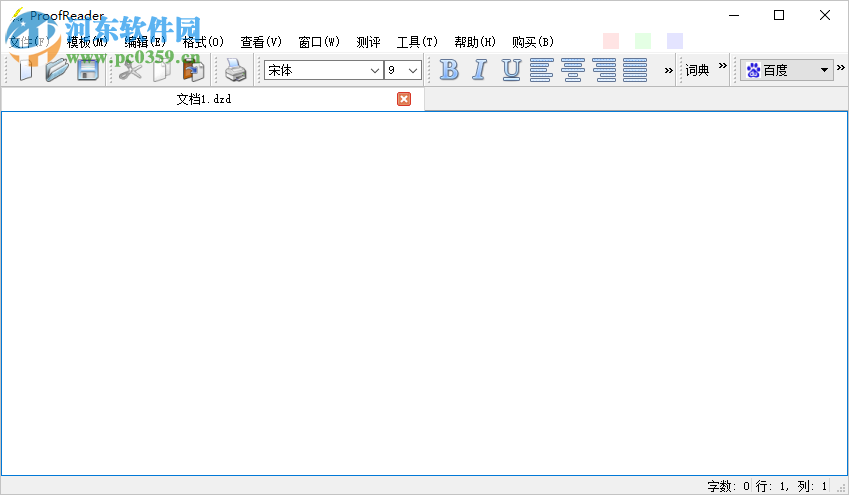Open the 测评 menu
This screenshot has width=849, height=495.
coord(368,42)
